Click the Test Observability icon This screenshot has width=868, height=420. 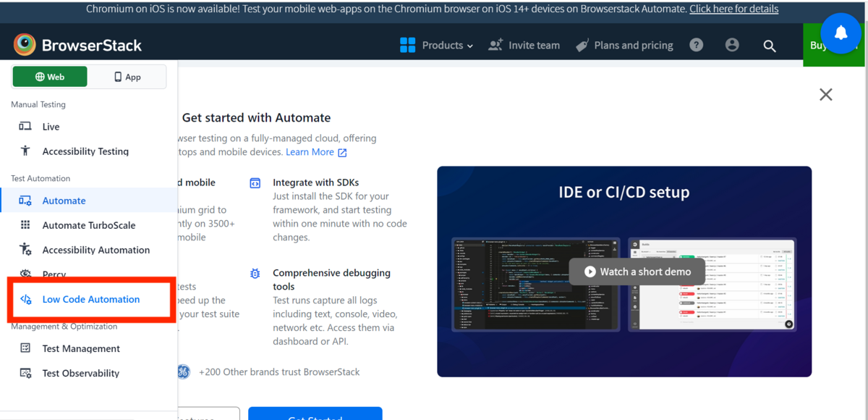(25, 373)
